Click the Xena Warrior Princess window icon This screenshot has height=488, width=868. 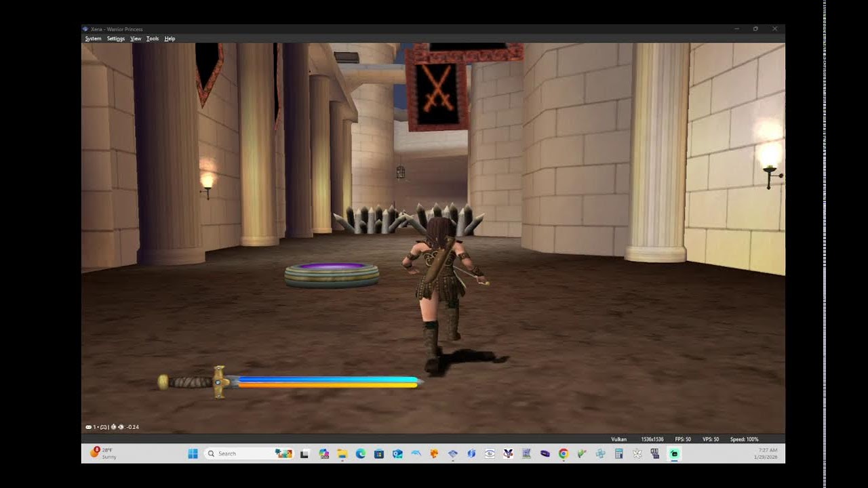(x=85, y=29)
